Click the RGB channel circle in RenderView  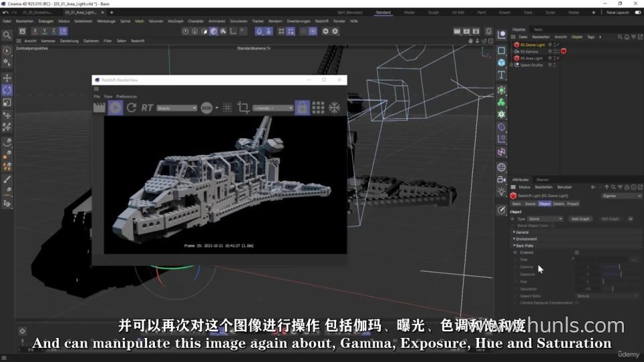[207, 108]
